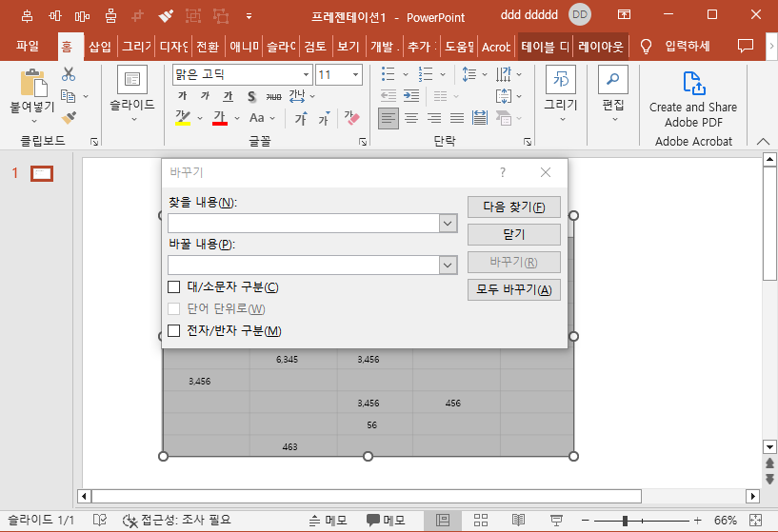Click the distributed alignment icon
The height and width of the screenshot is (532, 778).
coord(480,118)
